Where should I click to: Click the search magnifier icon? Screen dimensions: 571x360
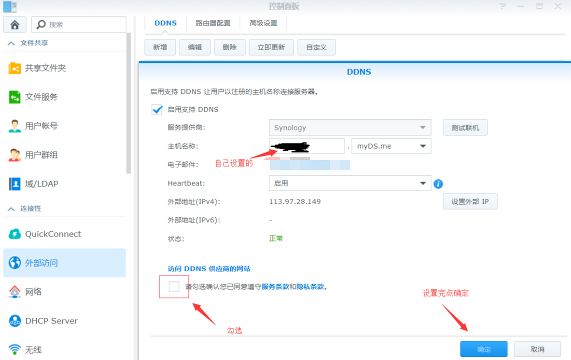click(41, 24)
